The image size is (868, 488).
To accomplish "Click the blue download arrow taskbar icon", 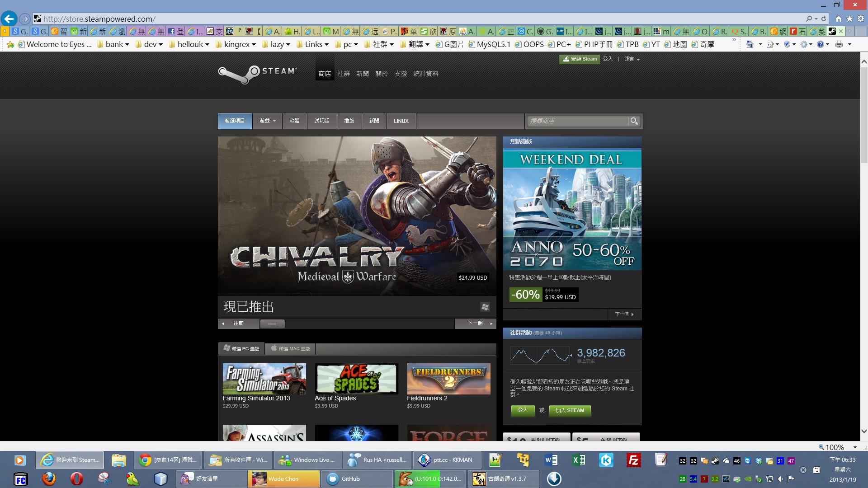I will point(554,479).
